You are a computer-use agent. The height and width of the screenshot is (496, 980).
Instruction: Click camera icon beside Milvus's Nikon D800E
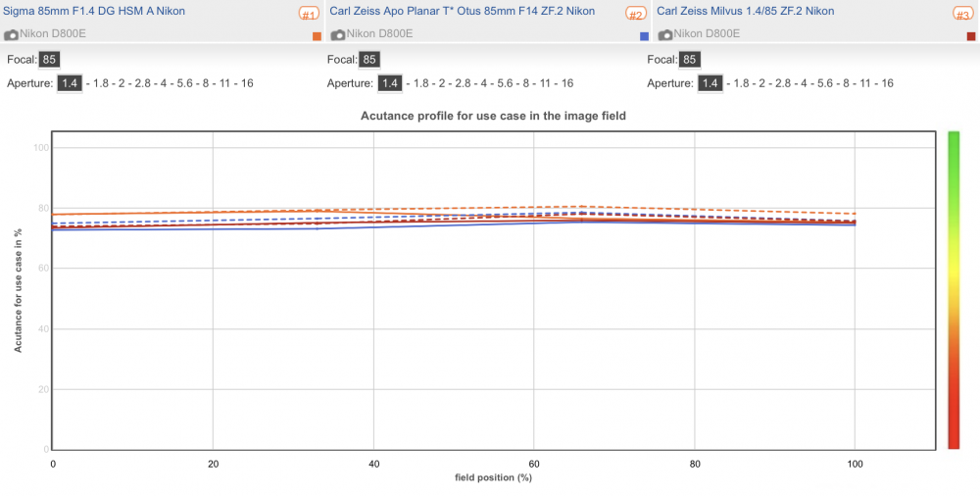pyautogui.click(x=665, y=34)
